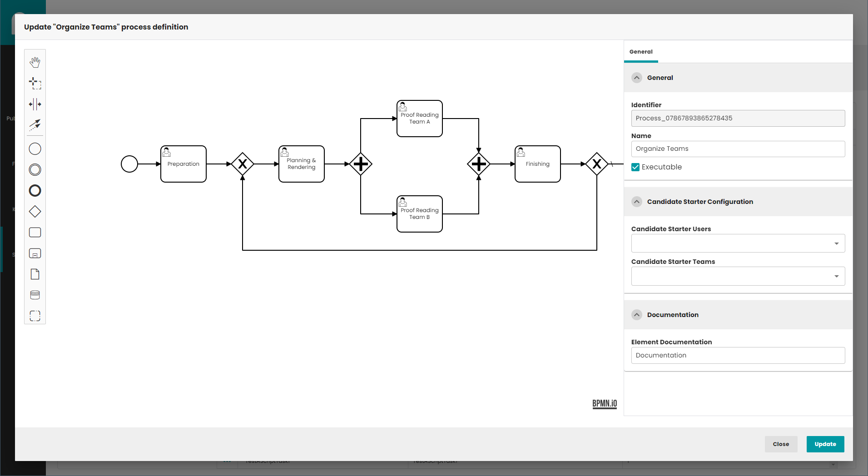The image size is (868, 476).
Task: Uncheck the Executable checkbox
Action: pyautogui.click(x=635, y=167)
